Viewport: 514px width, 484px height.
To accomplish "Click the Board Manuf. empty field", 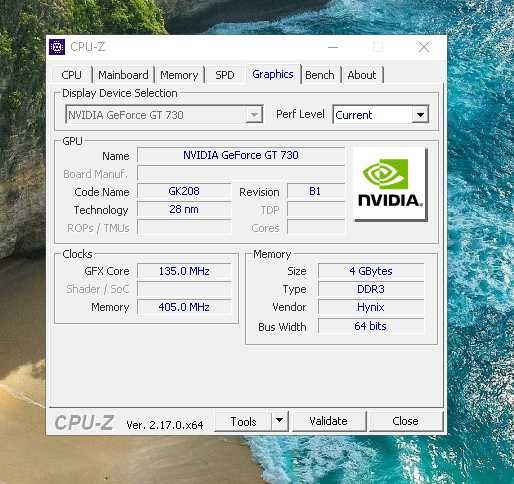I will [x=241, y=173].
